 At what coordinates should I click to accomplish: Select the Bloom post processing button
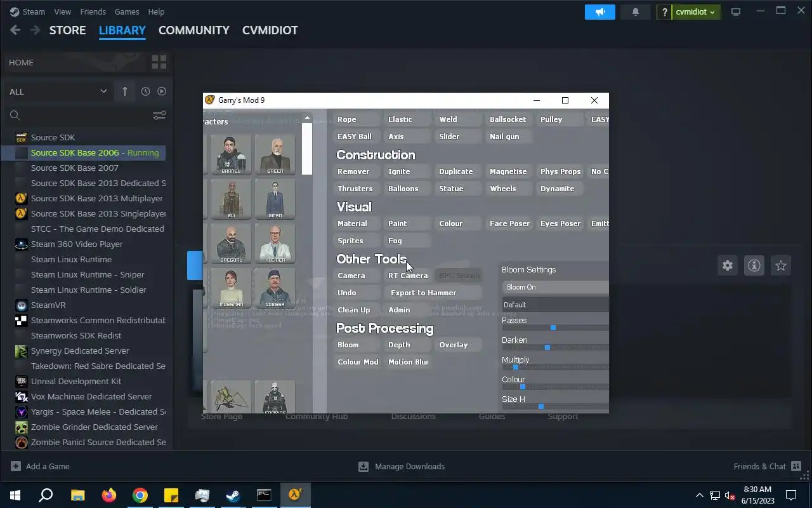point(356,345)
